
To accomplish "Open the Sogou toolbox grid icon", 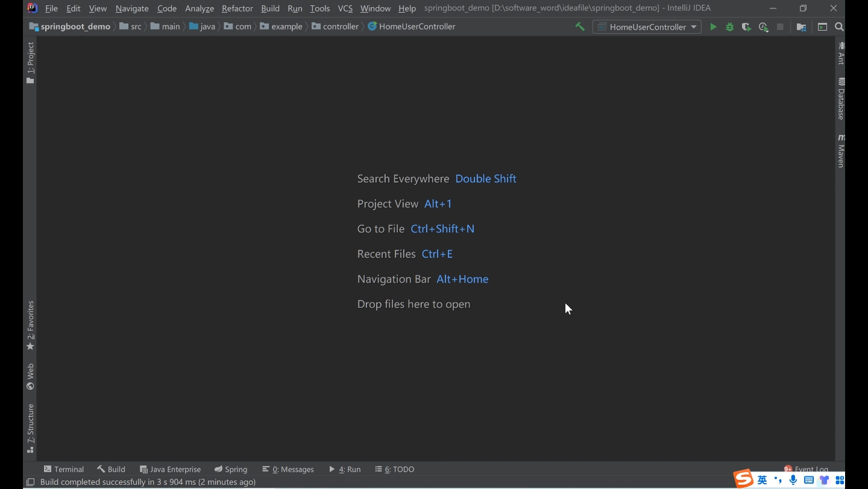I will 840,480.
